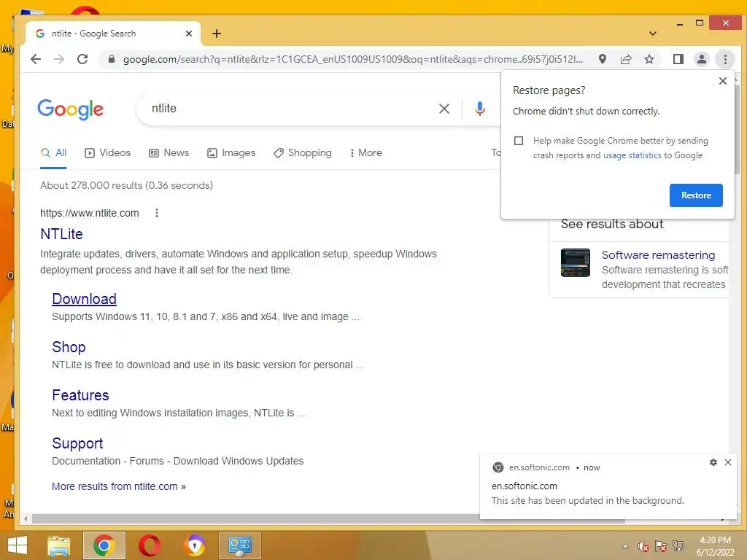Open the Download sitelink
The image size is (747, 560).
[x=85, y=299]
